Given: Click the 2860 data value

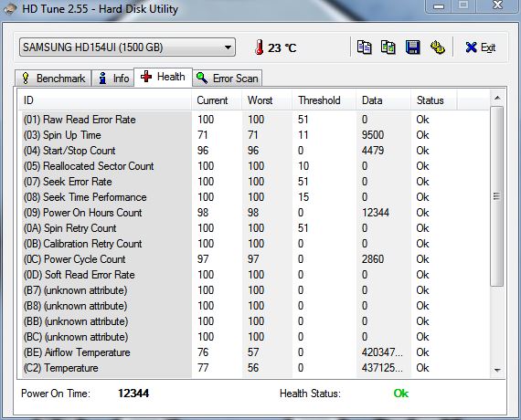Looking at the screenshot, I should point(373,259).
